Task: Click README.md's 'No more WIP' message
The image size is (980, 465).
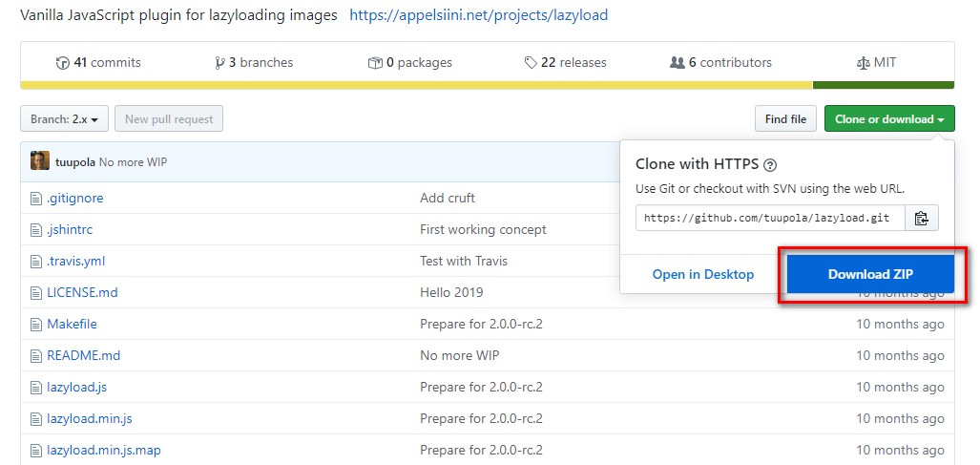Action: (x=459, y=355)
